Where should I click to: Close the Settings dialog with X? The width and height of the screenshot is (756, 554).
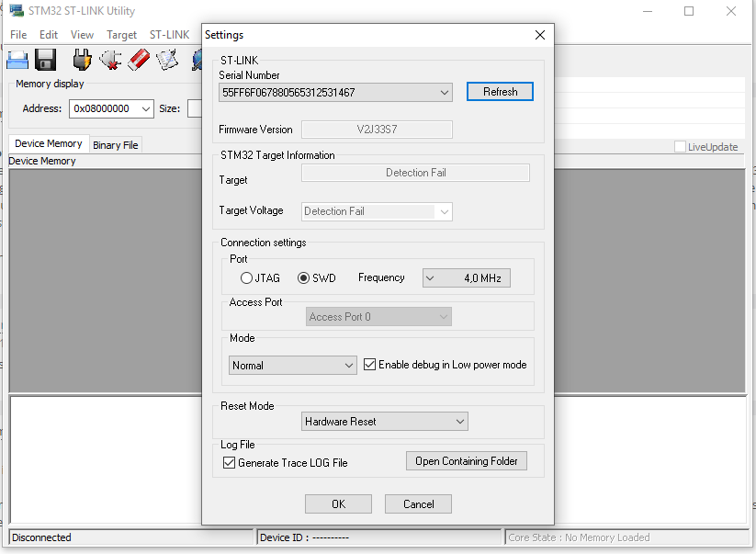click(x=540, y=35)
